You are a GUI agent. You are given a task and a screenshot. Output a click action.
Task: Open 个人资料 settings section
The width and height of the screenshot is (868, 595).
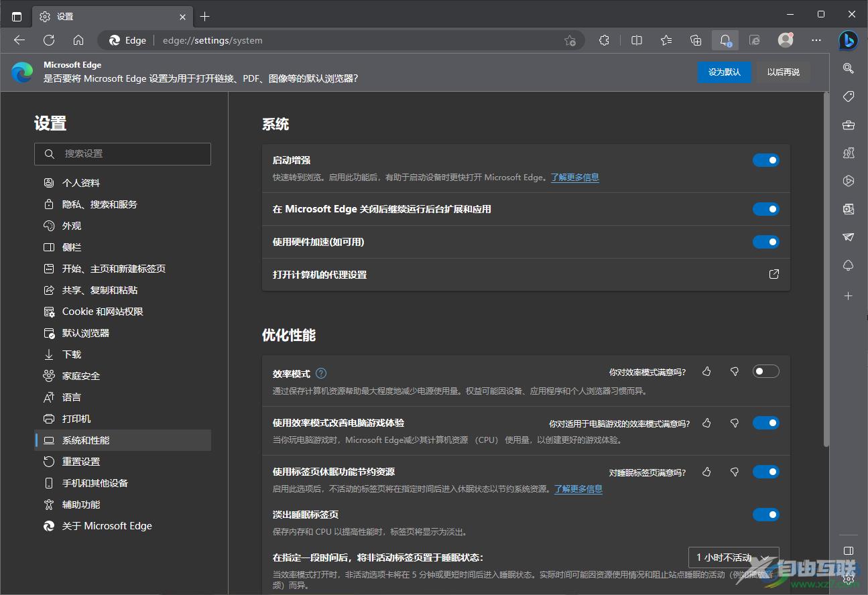point(123,183)
